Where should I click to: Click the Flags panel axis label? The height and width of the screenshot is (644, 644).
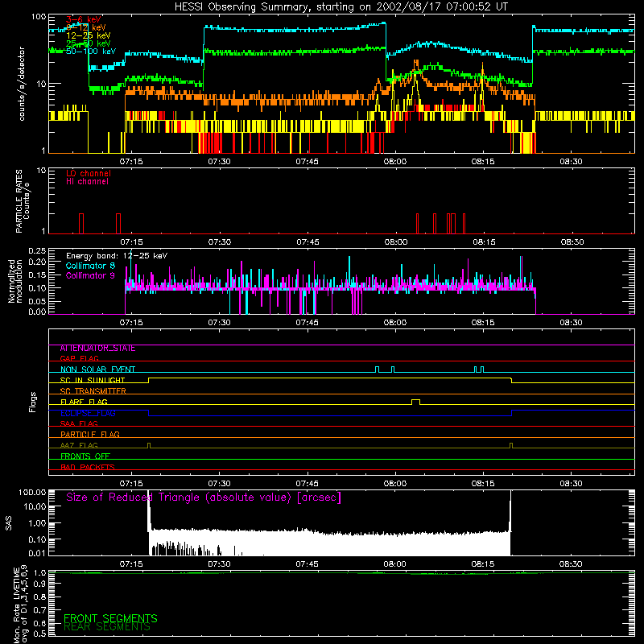pos(33,402)
